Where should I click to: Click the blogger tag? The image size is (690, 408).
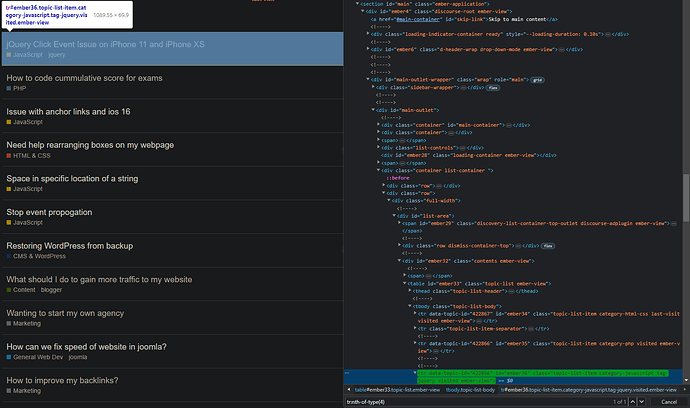click(x=51, y=290)
